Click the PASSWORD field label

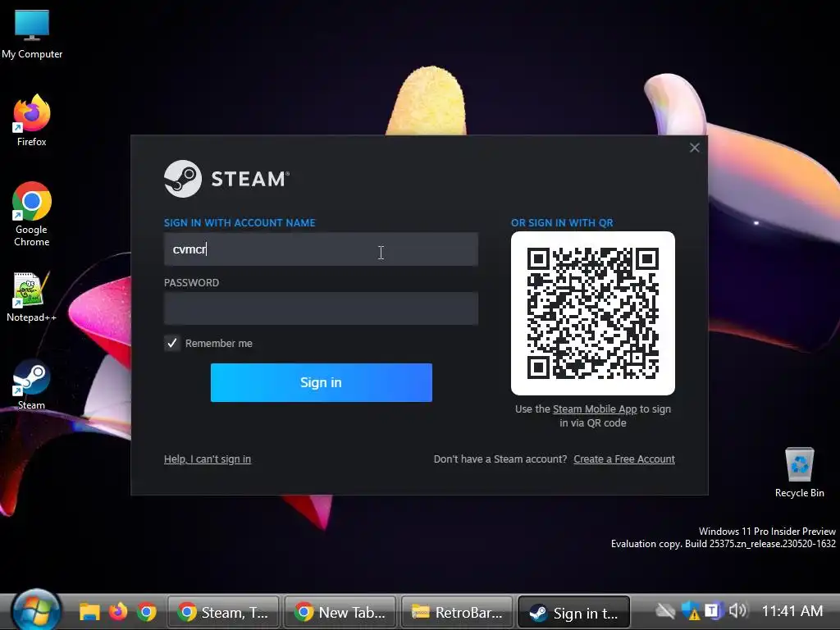click(191, 283)
